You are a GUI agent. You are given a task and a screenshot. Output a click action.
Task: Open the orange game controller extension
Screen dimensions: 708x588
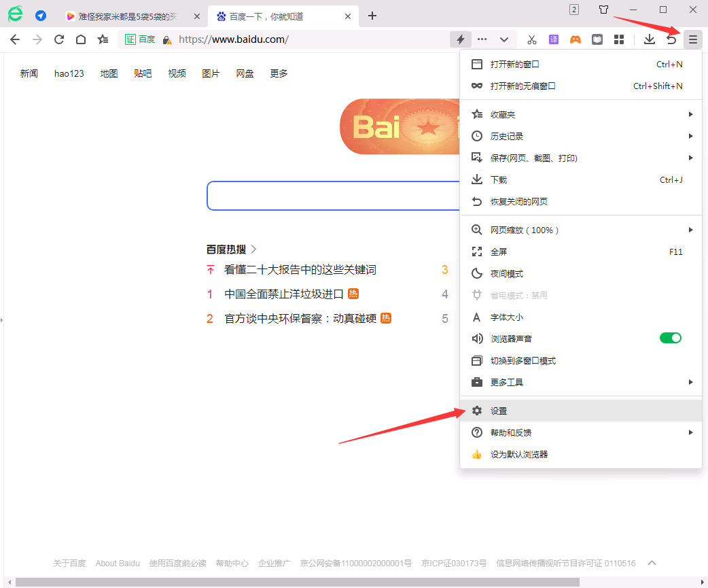tap(576, 39)
